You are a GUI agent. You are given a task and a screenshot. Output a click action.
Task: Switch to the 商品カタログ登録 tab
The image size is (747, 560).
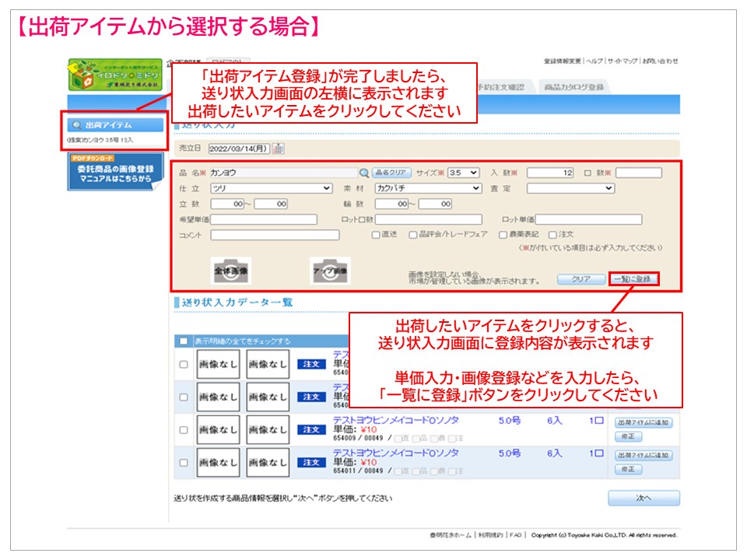[574, 87]
